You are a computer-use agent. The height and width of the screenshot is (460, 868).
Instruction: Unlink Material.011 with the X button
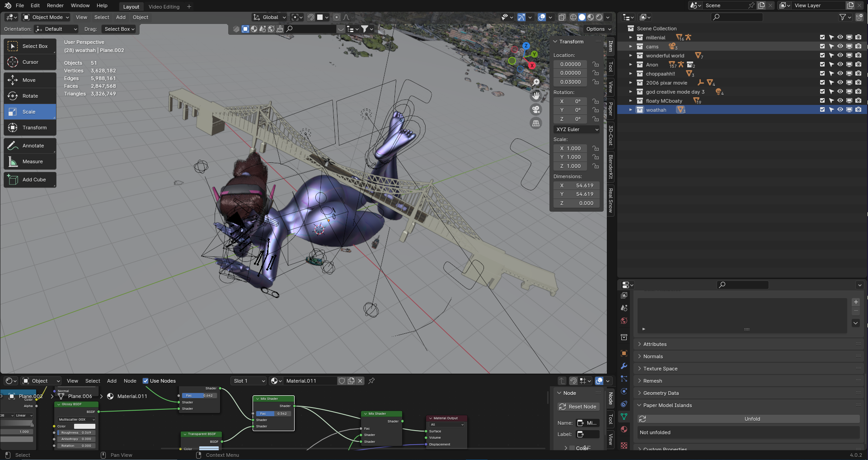point(360,381)
